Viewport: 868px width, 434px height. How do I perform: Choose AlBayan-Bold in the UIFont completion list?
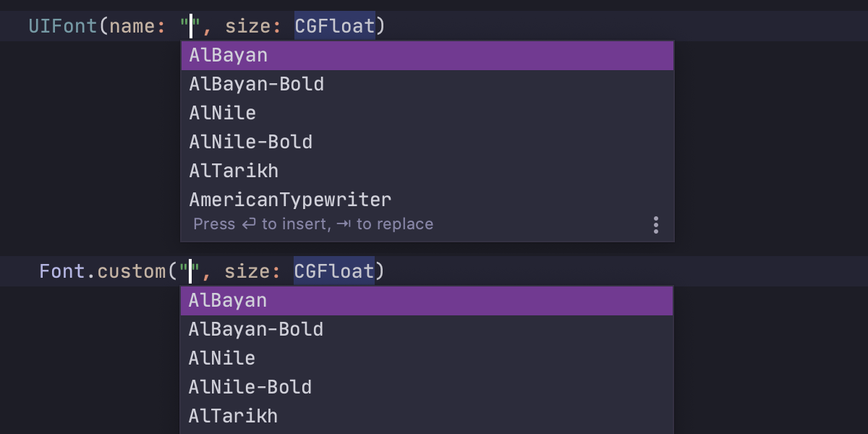point(257,85)
